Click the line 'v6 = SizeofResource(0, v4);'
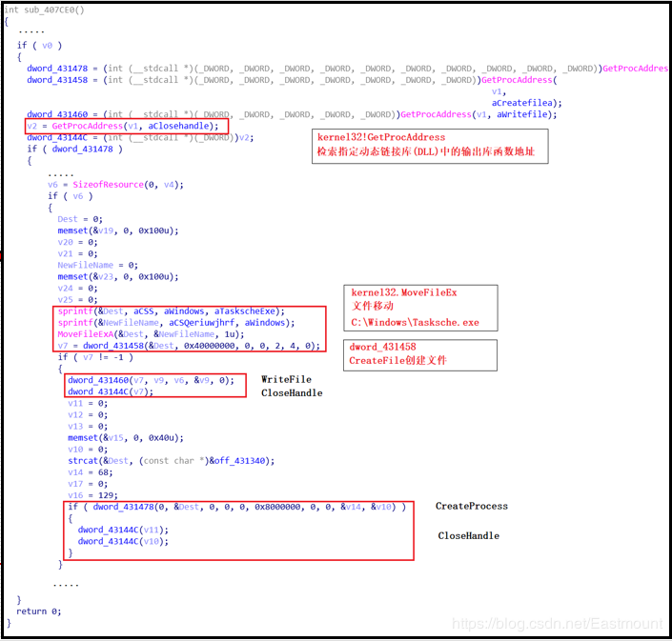 click(x=115, y=185)
